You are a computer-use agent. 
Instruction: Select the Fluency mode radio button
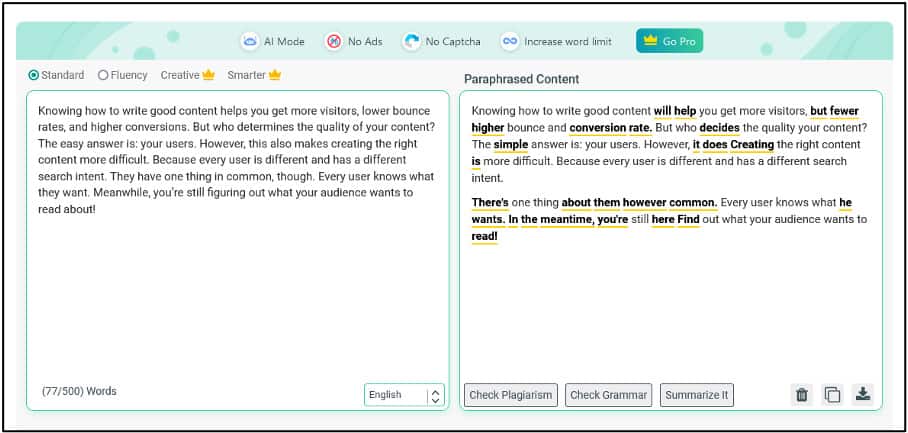click(103, 75)
